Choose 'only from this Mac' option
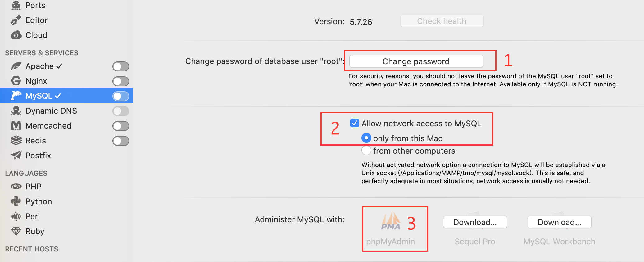644x262 pixels. click(x=366, y=138)
